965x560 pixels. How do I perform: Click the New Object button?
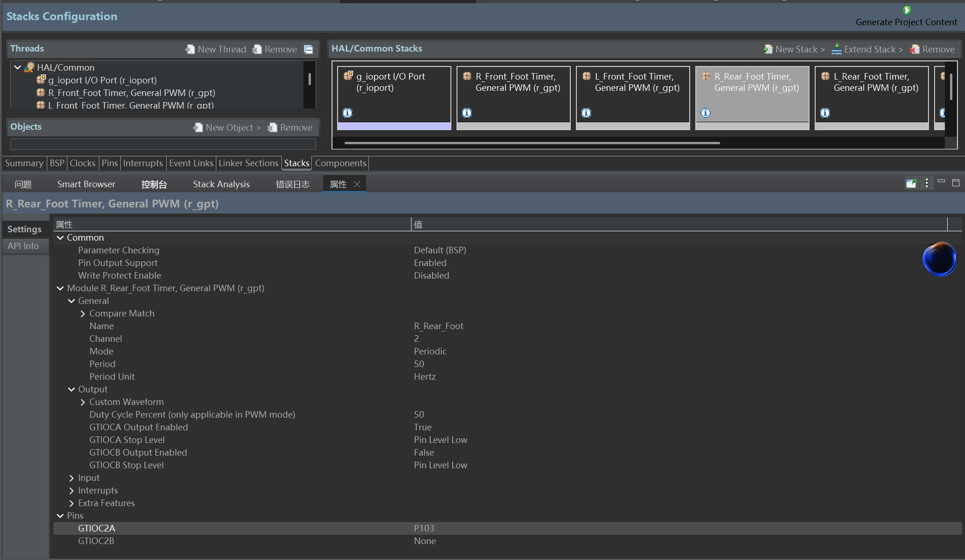point(228,127)
